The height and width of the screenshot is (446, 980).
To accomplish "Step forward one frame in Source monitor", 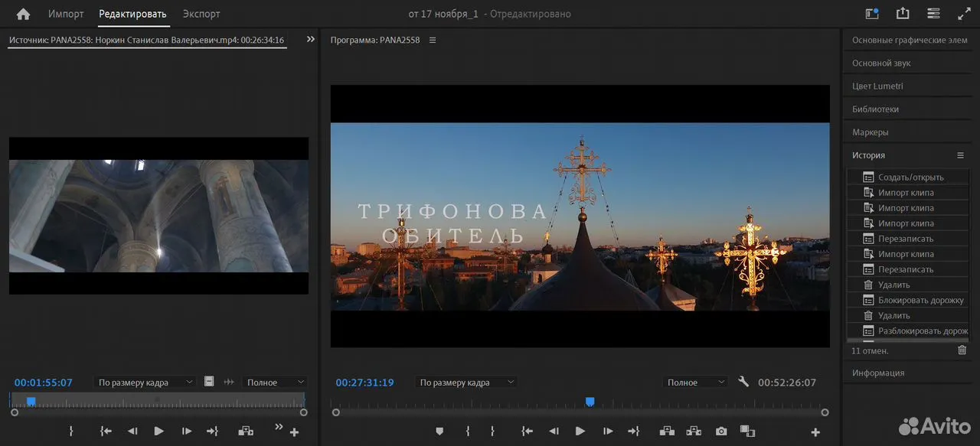I will pos(186,431).
